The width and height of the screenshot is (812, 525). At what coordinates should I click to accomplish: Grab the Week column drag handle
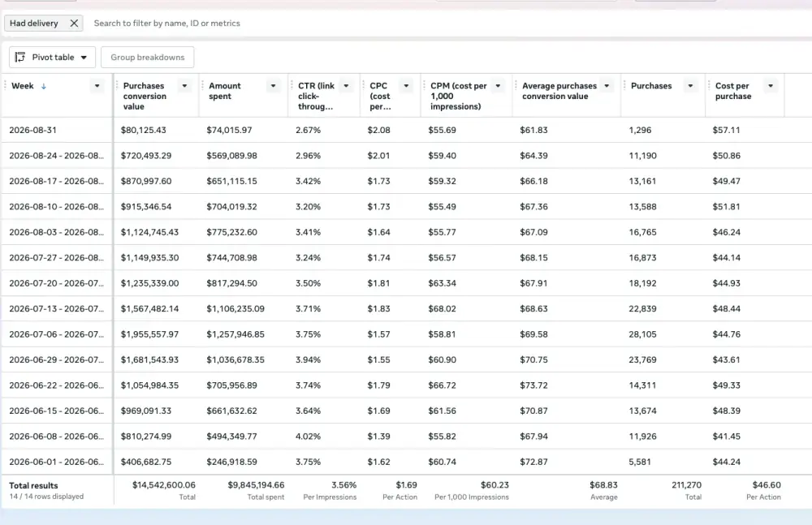(5, 85)
